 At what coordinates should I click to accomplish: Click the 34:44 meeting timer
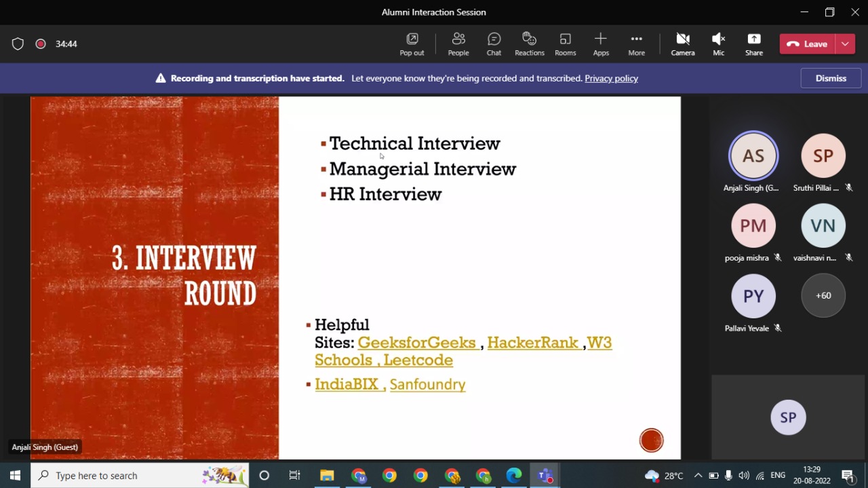pyautogui.click(x=66, y=44)
